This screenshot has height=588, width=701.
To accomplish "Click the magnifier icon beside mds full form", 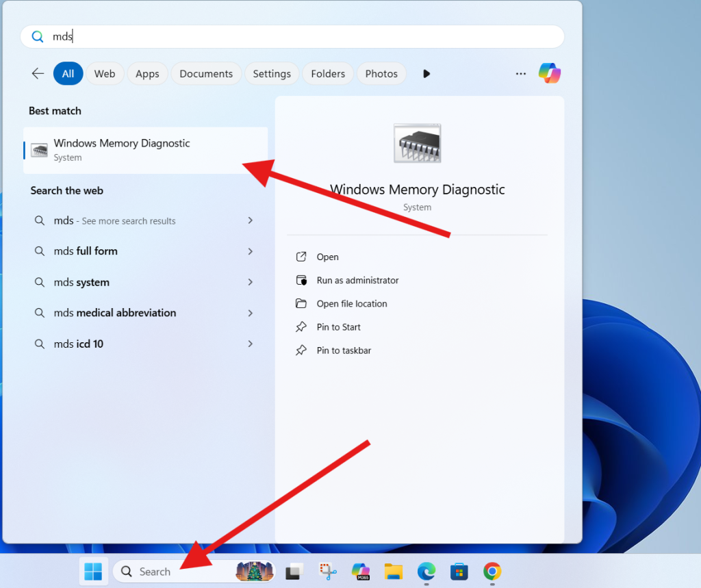I will 40,251.
